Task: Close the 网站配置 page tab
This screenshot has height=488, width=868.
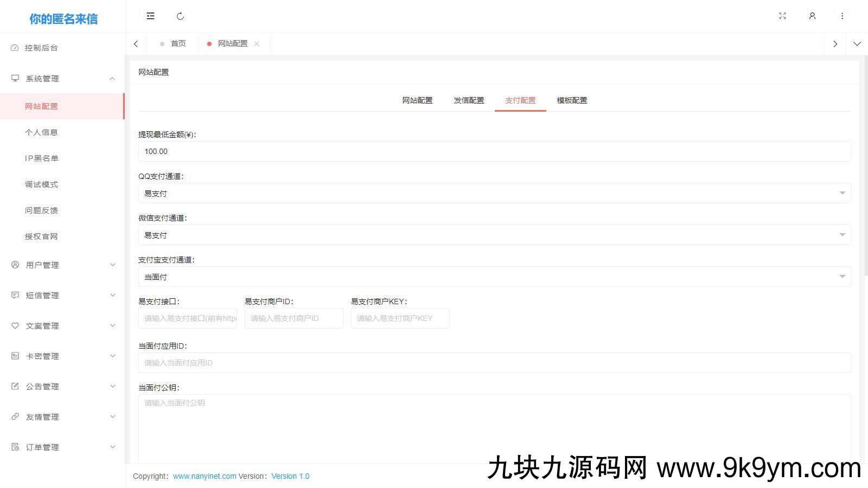Action: click(x=257, y=44)
